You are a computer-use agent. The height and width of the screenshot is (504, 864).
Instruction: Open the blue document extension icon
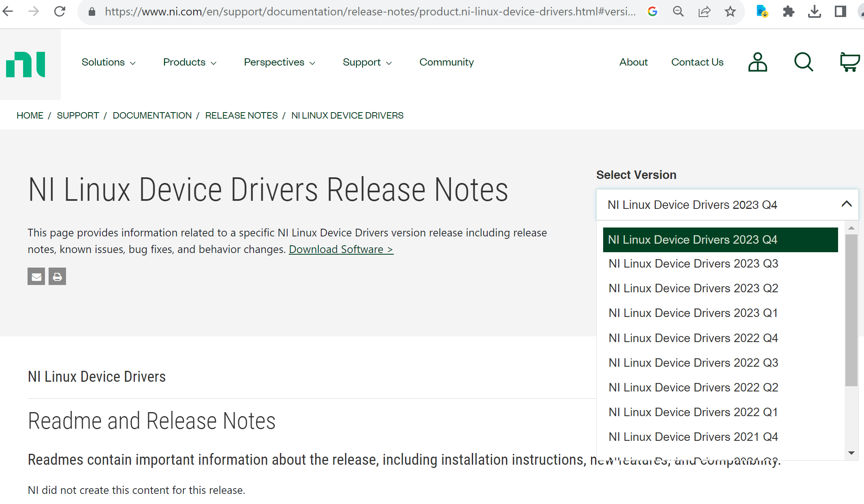point(762,11)
